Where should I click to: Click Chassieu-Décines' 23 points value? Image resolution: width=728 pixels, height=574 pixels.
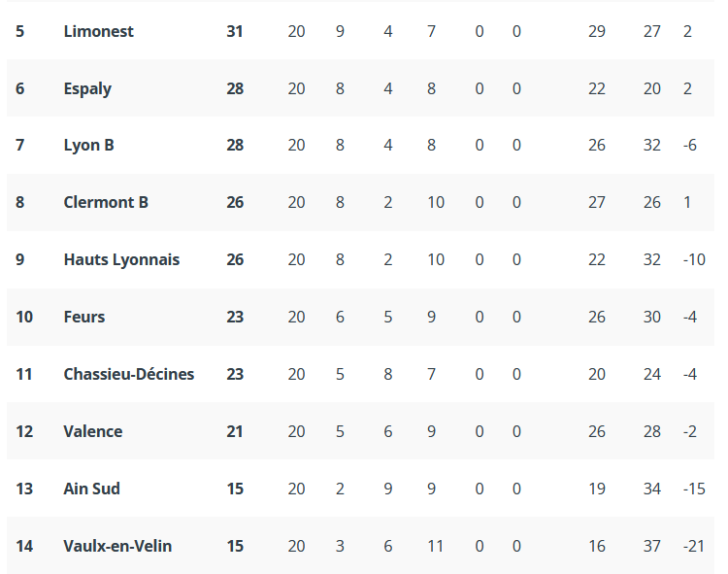pos(235,374)
